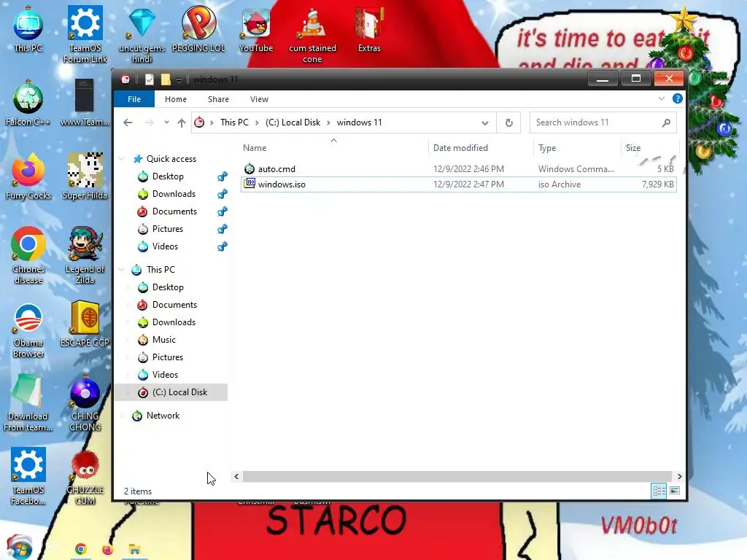Expand the ribbon with the chevron
Image resolution: width=747 pixels, height=560 pixels.
tap(661, 98)
